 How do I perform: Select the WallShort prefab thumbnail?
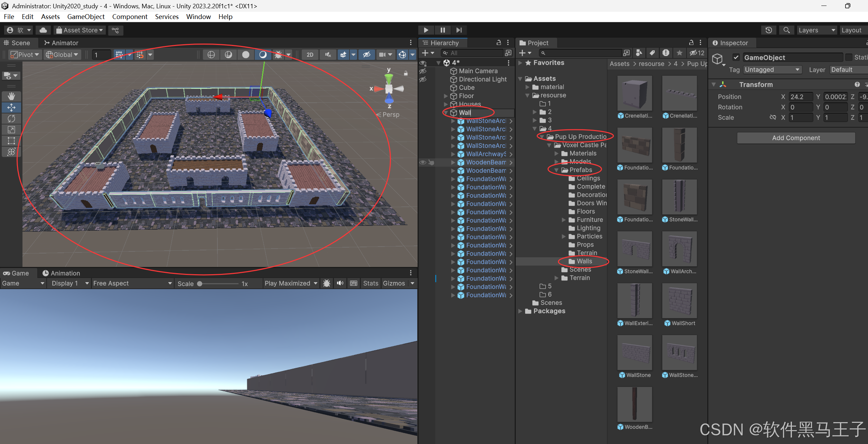coord(679,300)
